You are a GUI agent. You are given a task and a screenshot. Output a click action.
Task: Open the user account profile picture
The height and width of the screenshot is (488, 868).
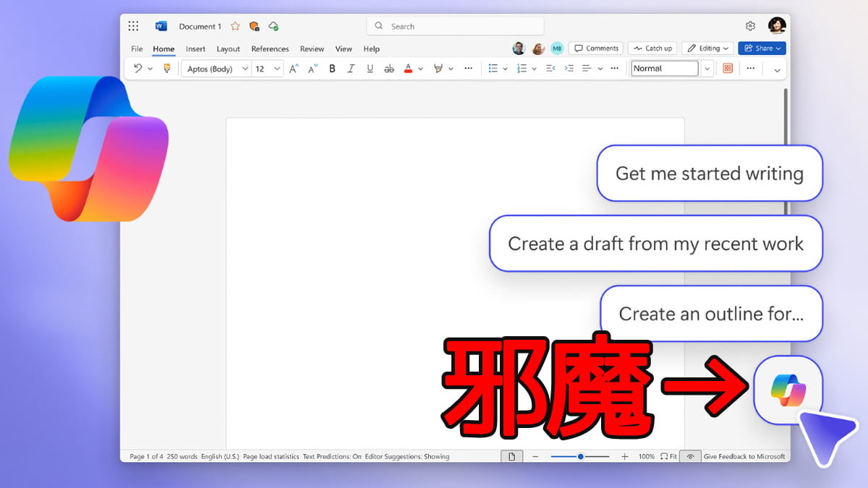click(777, 26)
